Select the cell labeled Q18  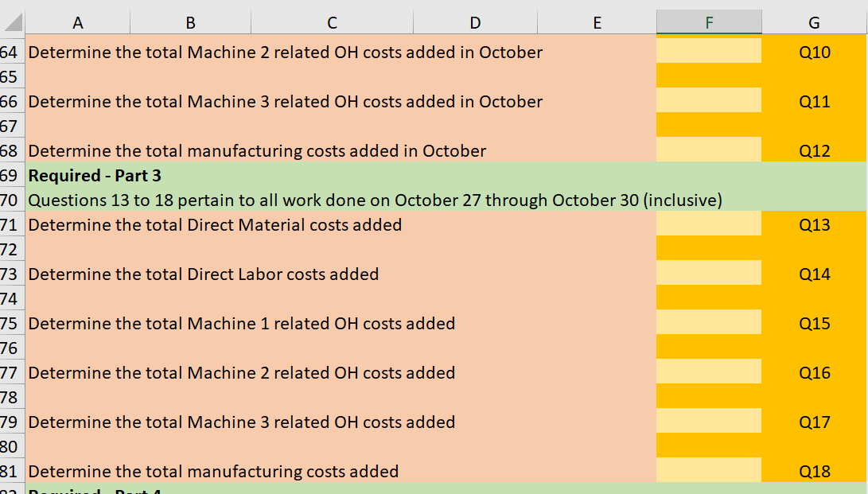pos(814,471)
